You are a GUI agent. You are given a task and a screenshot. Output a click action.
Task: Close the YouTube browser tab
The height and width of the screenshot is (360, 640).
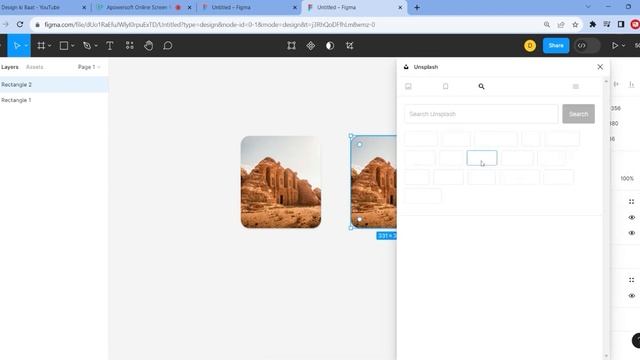(84, 7)
